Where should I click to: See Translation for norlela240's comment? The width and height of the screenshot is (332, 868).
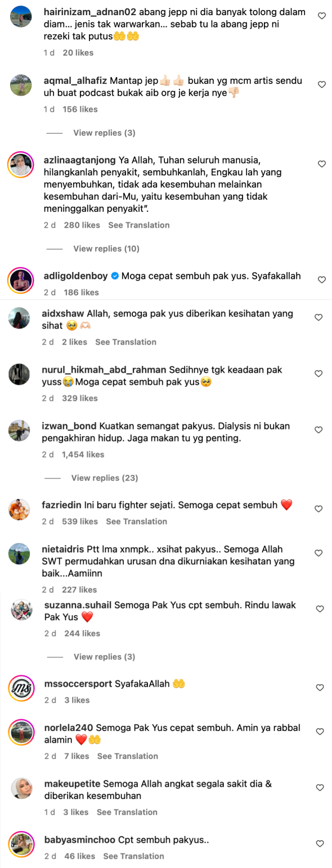click(128, 757)
